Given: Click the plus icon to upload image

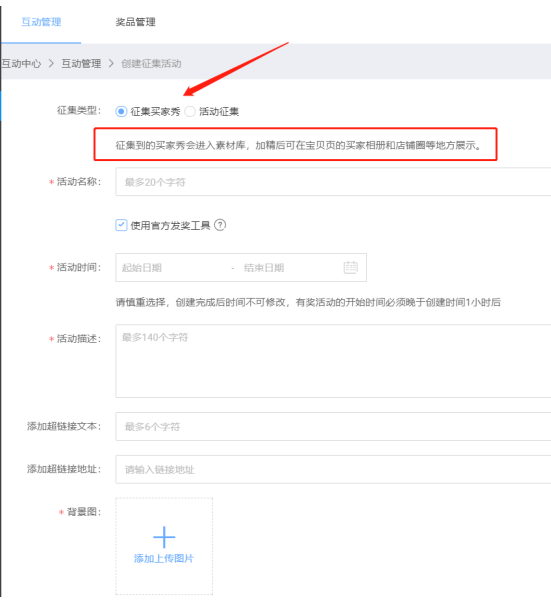Looking at the screenshot, I should pyautogui.click(x=164, y=537).
